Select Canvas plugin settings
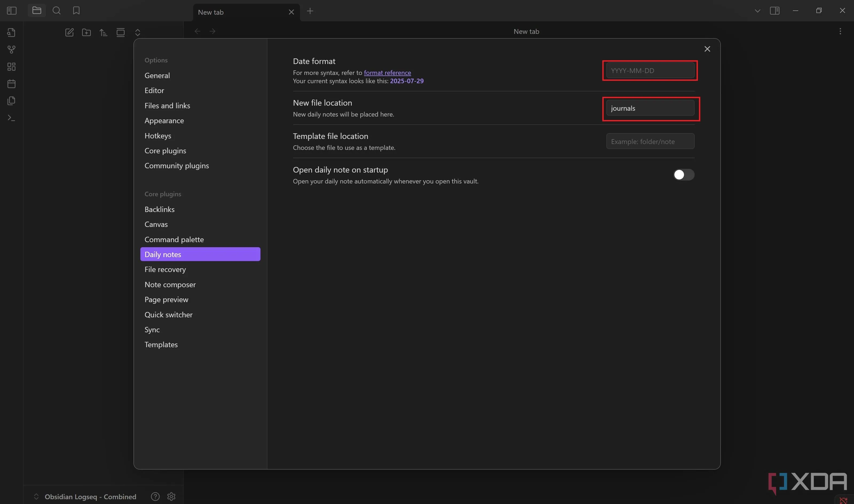Screen dimensions: 854x504 click(x=200, y=224)
